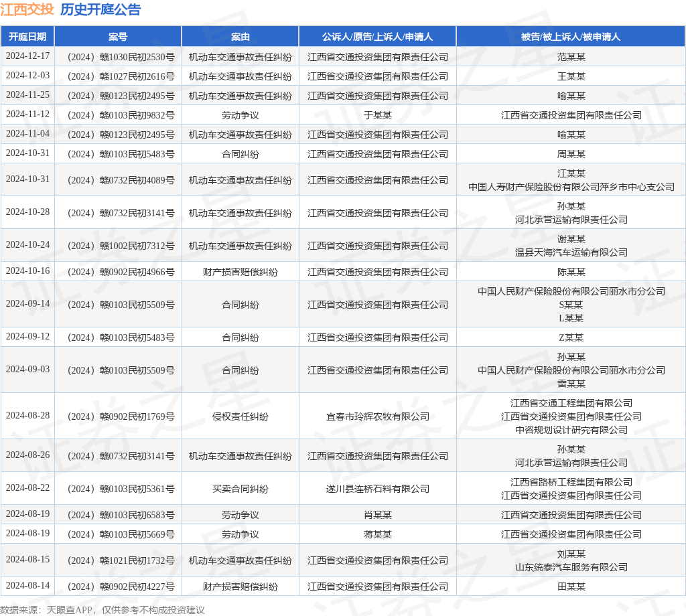Viewport: 686px width, 616px height.
Task: Select date cell 2024-08-15
Action: [x=27, y=559]
